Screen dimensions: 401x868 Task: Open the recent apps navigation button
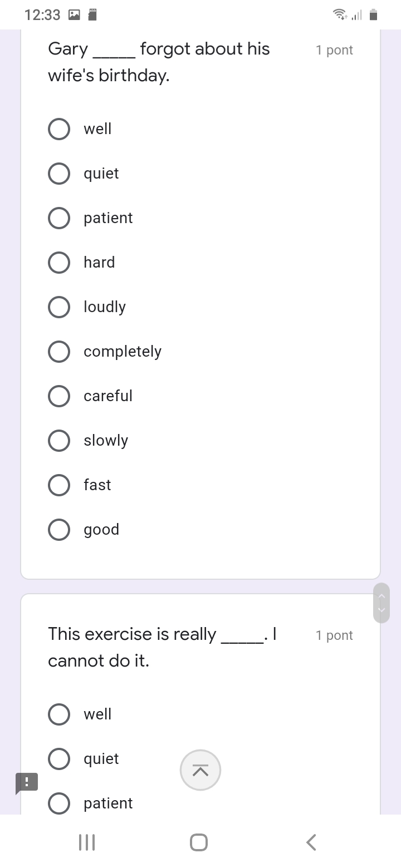click(x=87, y=842)
